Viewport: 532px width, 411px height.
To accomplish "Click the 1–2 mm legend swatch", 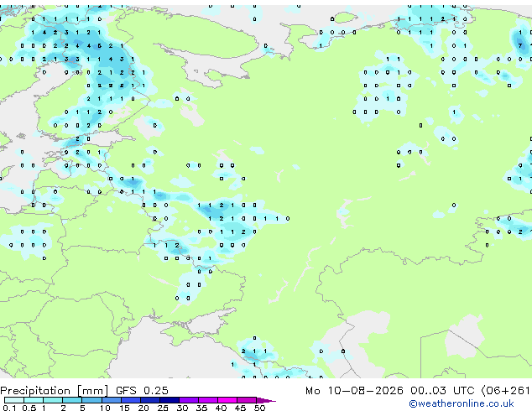I will pos(53,400).
